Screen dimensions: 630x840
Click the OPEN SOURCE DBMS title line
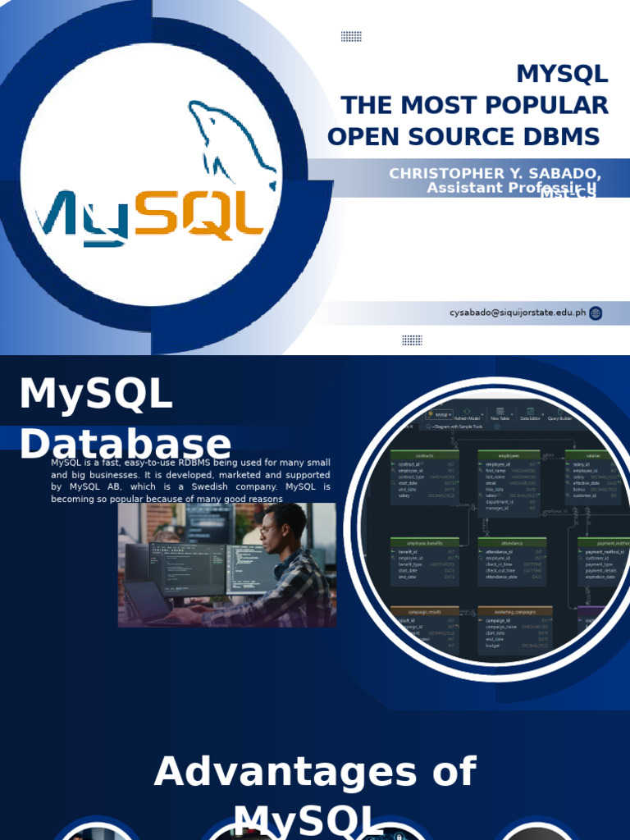point(463,136)
